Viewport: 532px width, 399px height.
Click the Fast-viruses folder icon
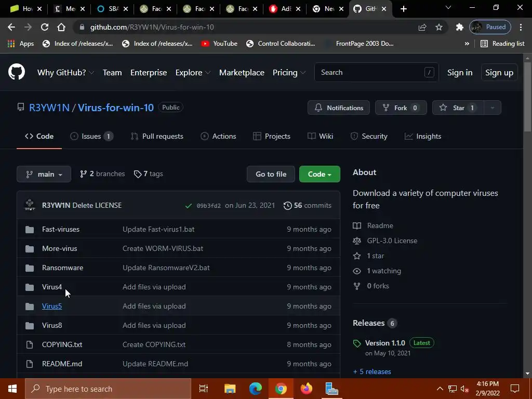[30, 229]
